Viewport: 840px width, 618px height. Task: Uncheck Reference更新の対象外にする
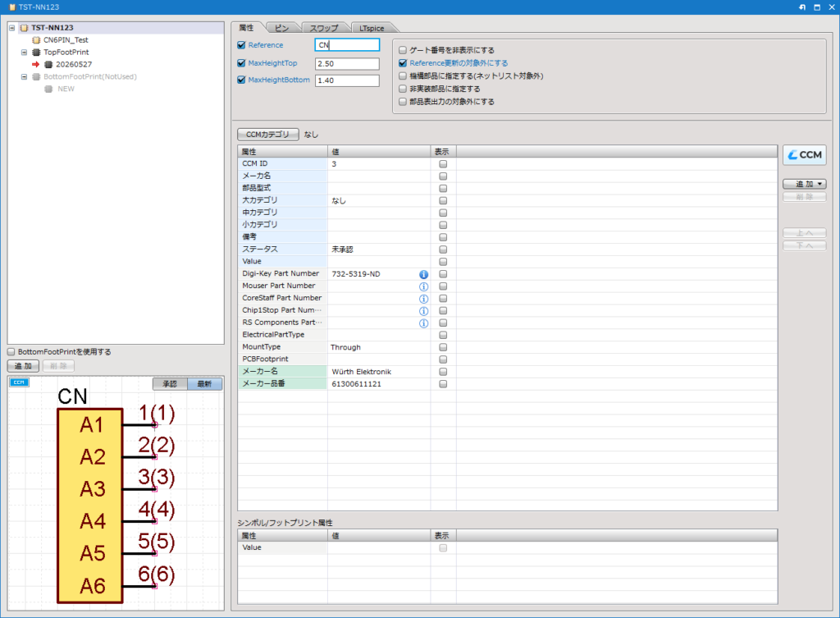pyautogui.click(x=403, y=63)
